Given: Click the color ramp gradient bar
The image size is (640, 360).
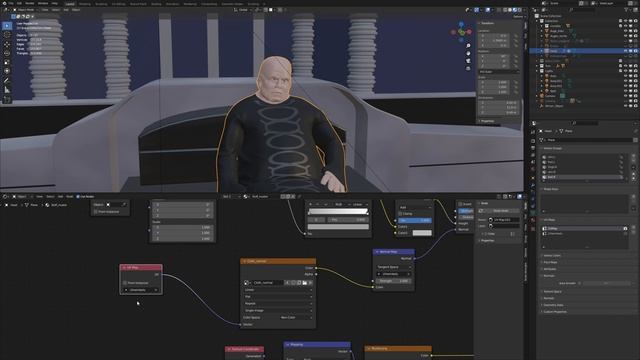Looking at the screenshot, I should [x=338, y=211].
